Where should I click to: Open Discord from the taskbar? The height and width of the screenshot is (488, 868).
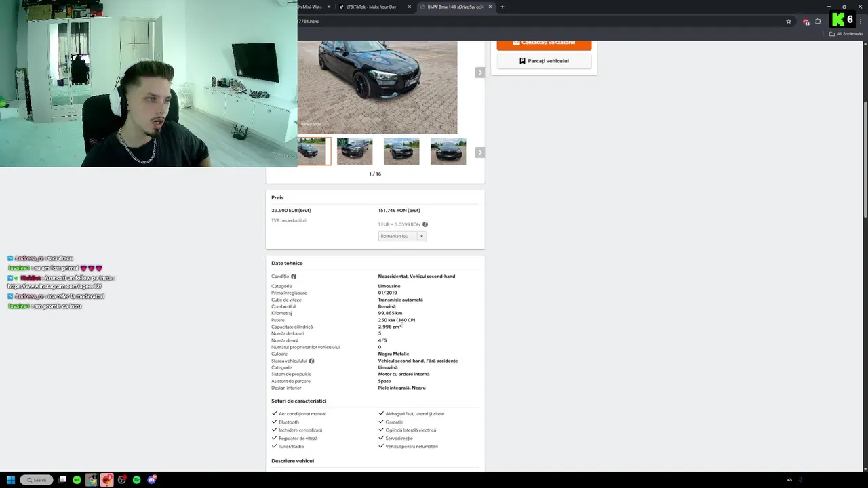[x=152, y=480]
